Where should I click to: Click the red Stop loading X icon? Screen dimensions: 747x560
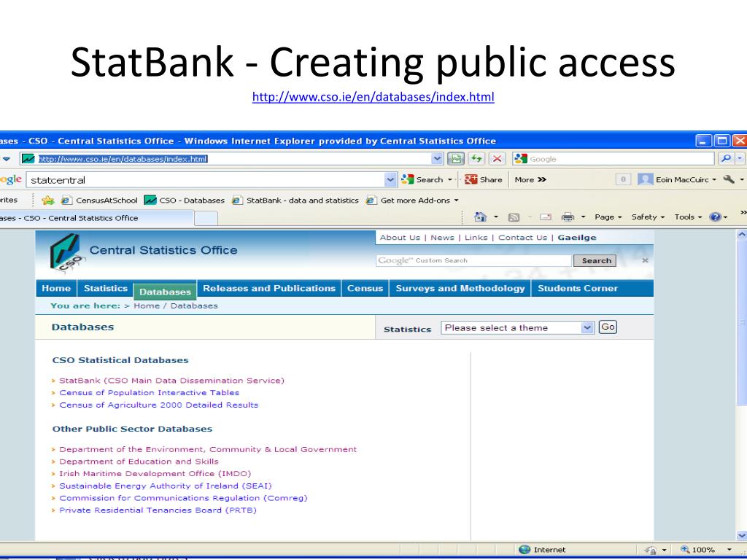[x=497, y=159]
